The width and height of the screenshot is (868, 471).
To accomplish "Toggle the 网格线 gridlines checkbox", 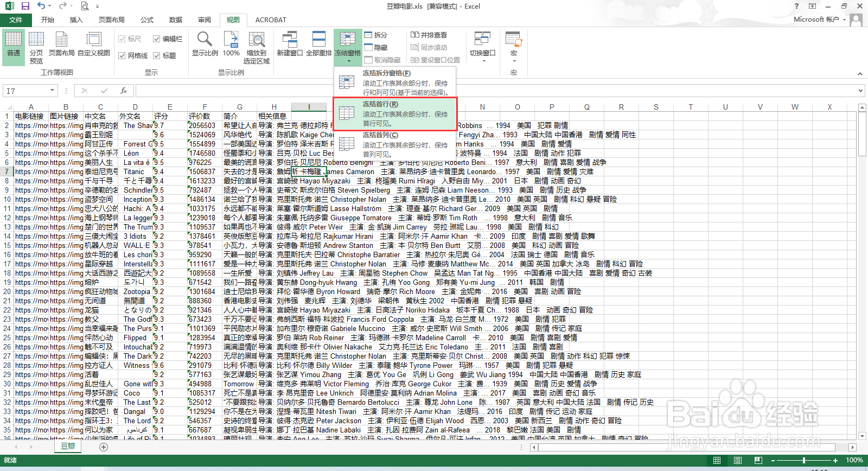I will [122, 55].
